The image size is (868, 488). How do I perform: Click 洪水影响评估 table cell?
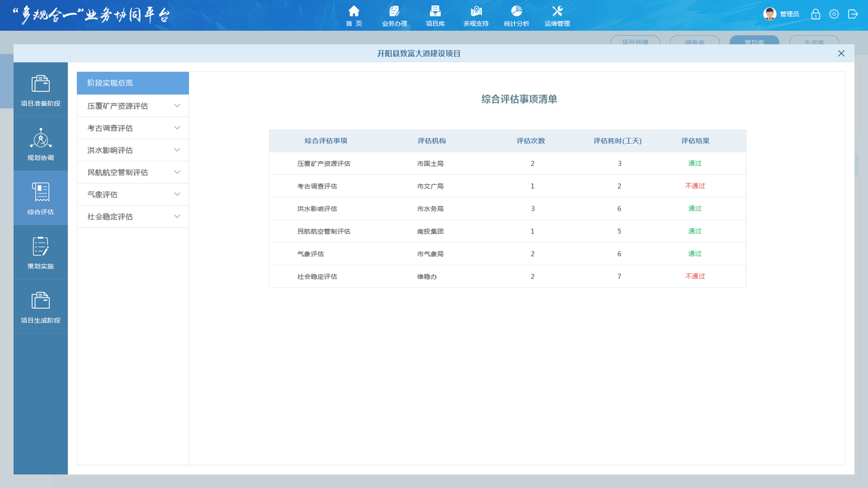[x=317, y=209]
